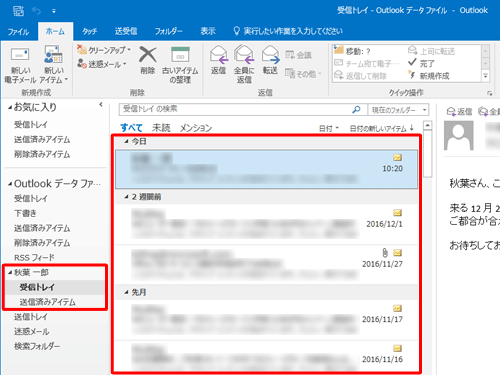This screenshot has width=500, height=375.
Task: Select quick step 上司に転送
Action: coord(432,51)
